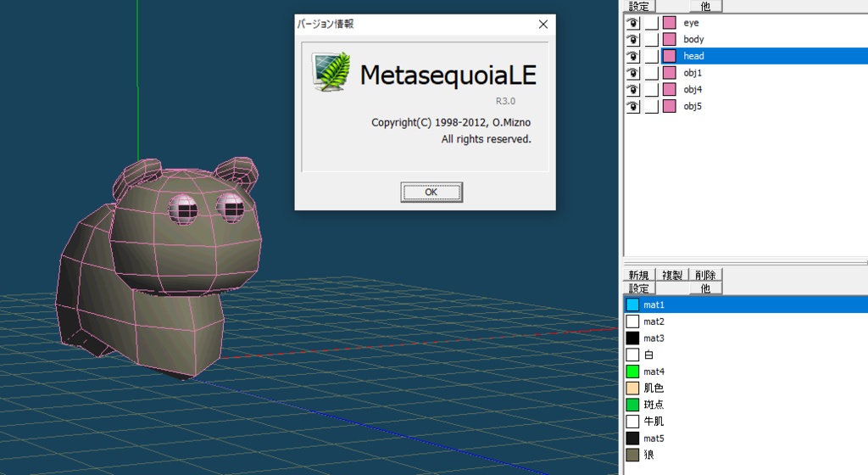Select the 肌色 material name
The height and width of the screenshot is (475, 868).
tap(654, 388)
